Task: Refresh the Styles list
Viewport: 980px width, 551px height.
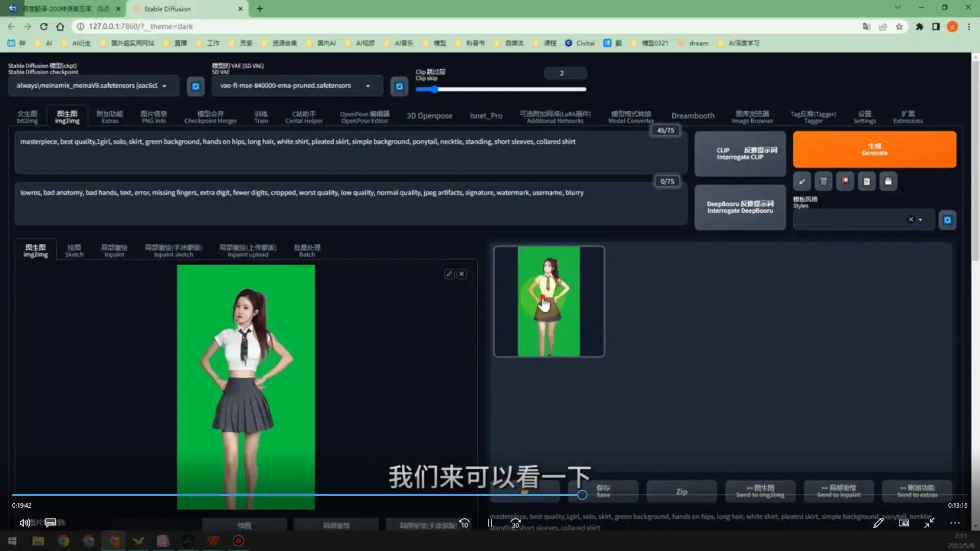Action: 947,219
